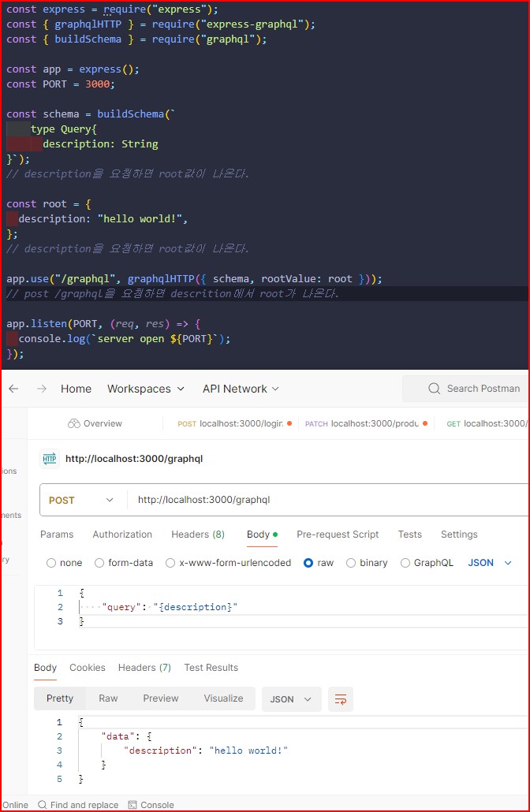The width and height of the screenshot is (530, 812).
Task: Click the magnifier icon in Search Postman
Action: [434, 389]
